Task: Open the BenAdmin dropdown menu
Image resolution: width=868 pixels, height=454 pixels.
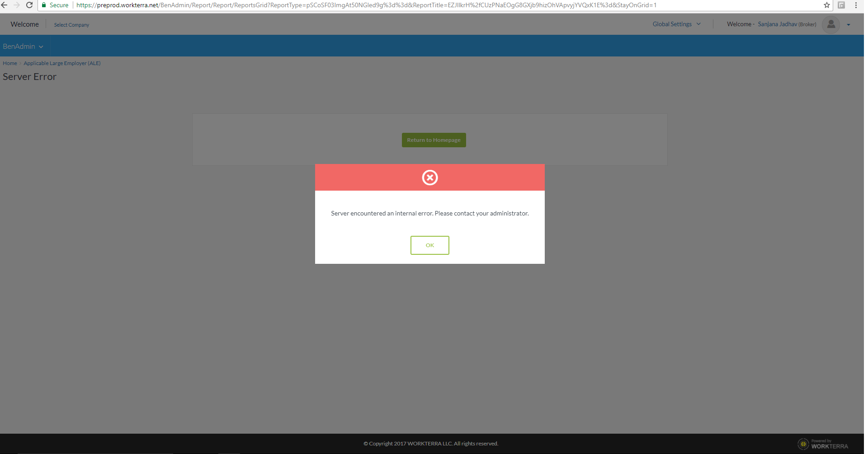Action: coord(23,47)
